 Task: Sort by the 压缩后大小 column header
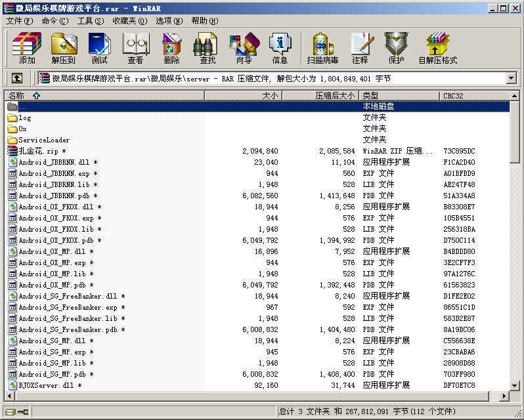coord(320,96)
